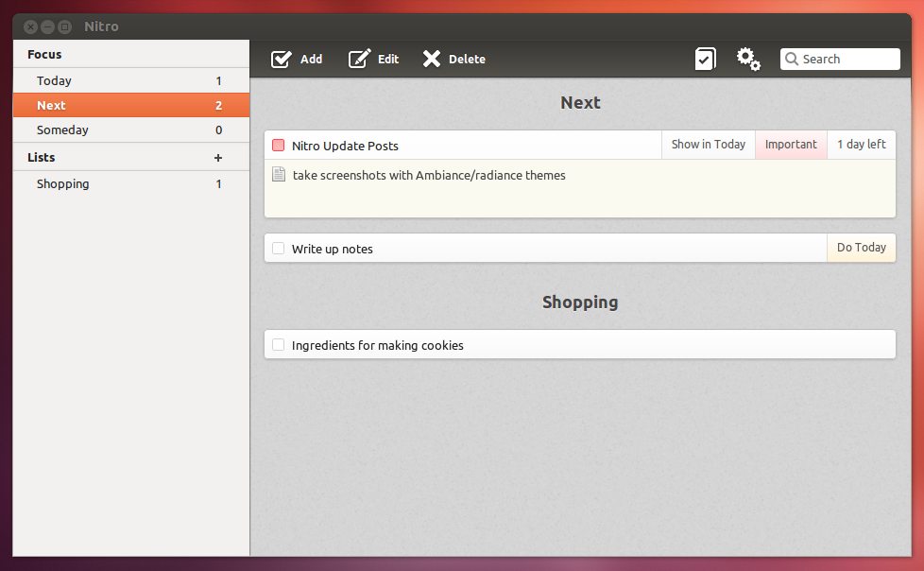924x571 pixels.
Task: Focus the Search input field
Action: coord(840,59)
